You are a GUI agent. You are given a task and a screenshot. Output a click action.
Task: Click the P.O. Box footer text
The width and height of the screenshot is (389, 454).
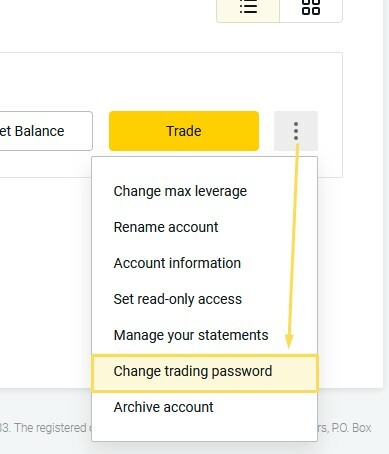coord(345,428)
